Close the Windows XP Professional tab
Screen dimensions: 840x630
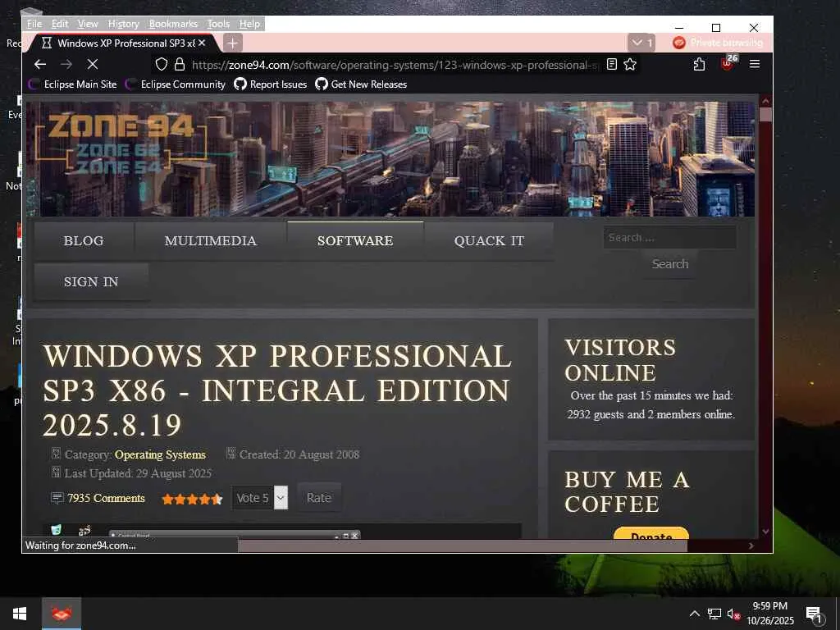click(x=202, y=43)
